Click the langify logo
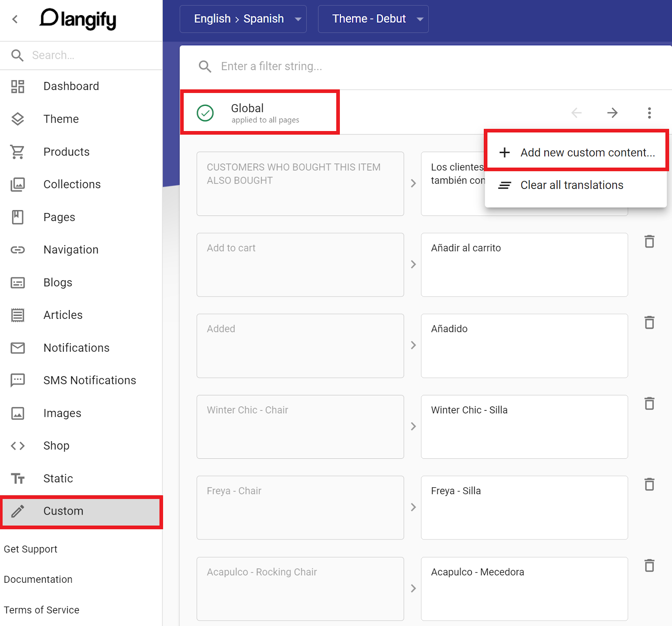Screen dimensions: 672x626 pyautogui.click(x=78, y=19)
